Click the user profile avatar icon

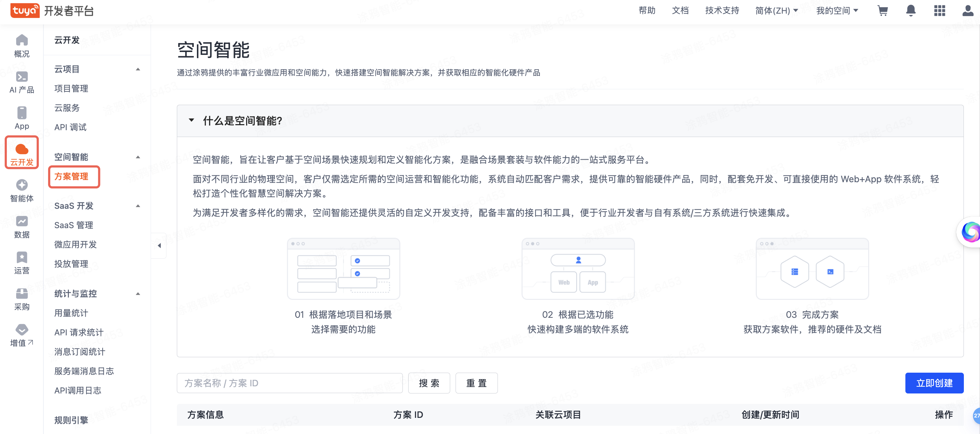(968, 11)
